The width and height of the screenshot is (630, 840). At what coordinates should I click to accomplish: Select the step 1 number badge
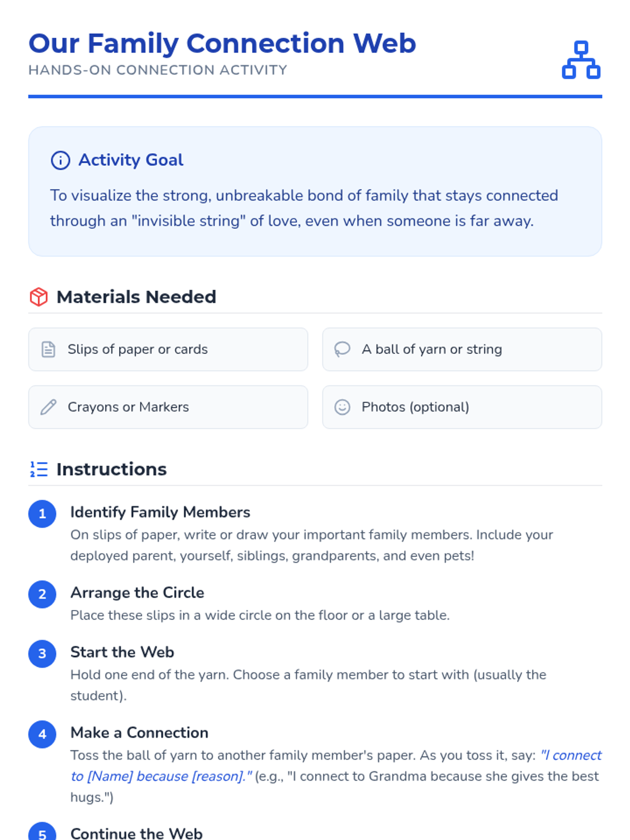(x=43, y=513)
